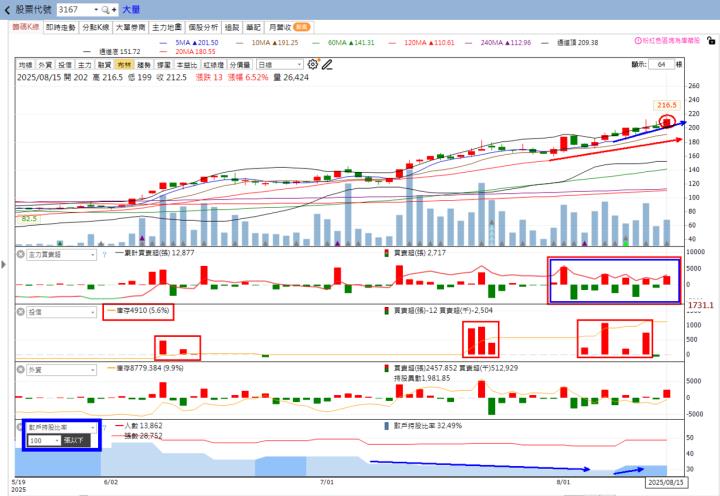Open the 大單券商 tab

click(x=130, y=28)
